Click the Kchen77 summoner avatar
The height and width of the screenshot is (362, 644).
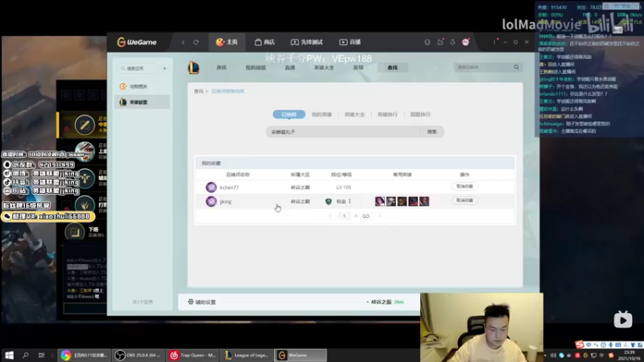211,187
